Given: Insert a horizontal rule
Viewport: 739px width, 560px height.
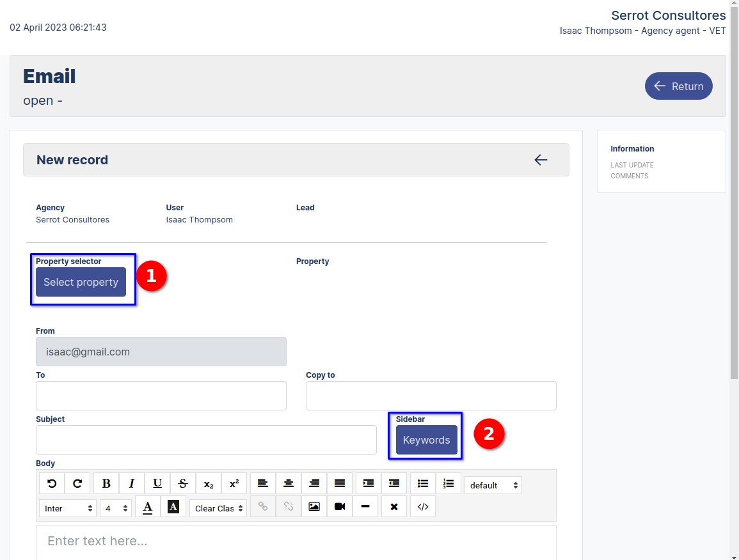Looking at the screenshot, I should tap(365, 506).
